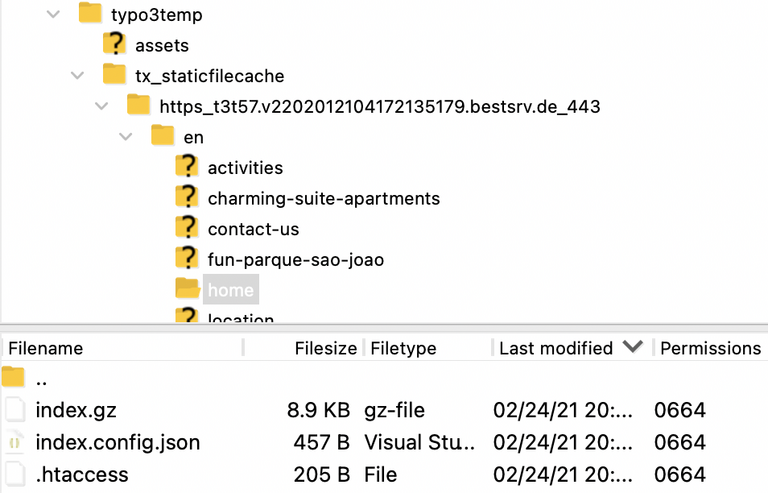
Task: Click the activities question-mark folder icon
Action: click(x=187, y=167)
